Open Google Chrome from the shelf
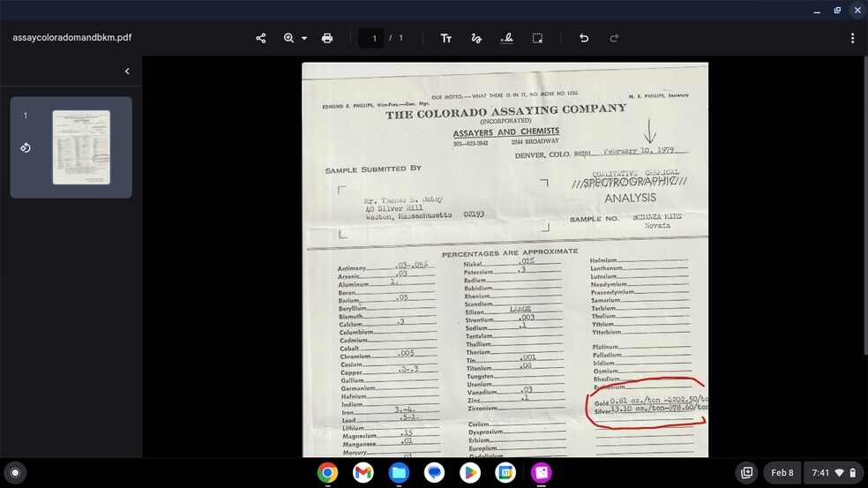The image size is (868, 488). 328,472
